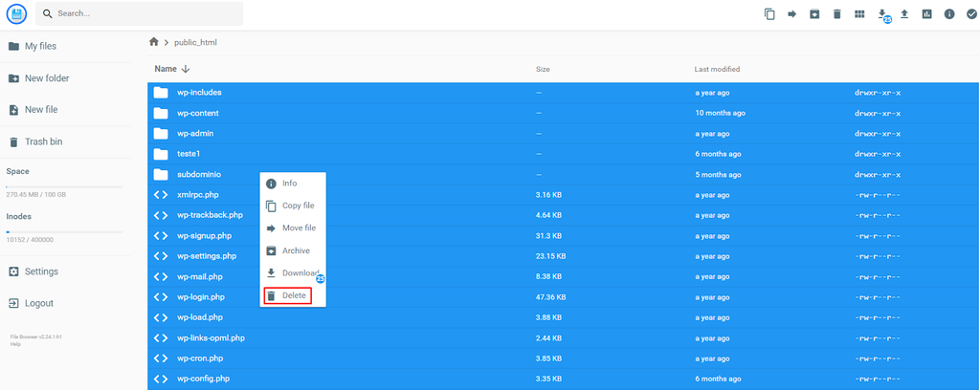The height and width of the screenshot is (390, 980).
Task: Click the Delete trash toolbar icon
Action: coord(836,13)
